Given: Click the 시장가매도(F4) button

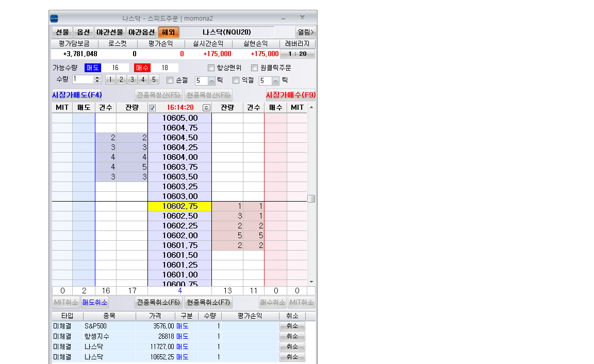Looking at the screenshot, I should point(77,95).
